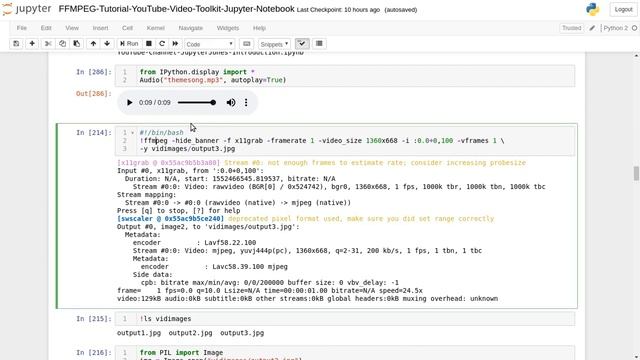Save notebook with the floppy disk icon
This screenshot has height=360, width=640.
click(16, 44)
